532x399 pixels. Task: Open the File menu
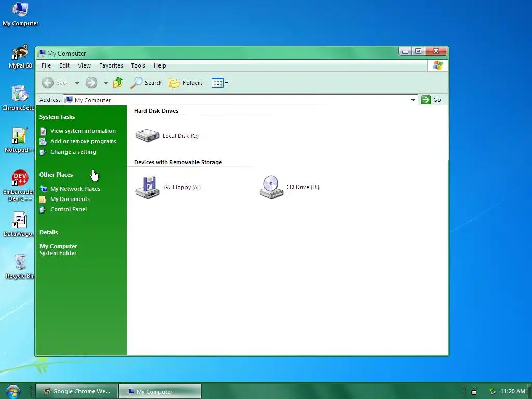46,65
